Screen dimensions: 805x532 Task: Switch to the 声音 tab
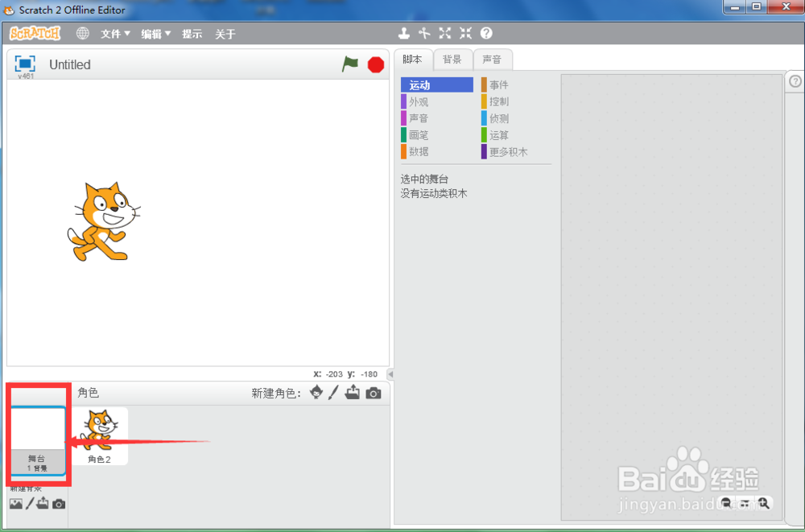[x=492, y=60]
